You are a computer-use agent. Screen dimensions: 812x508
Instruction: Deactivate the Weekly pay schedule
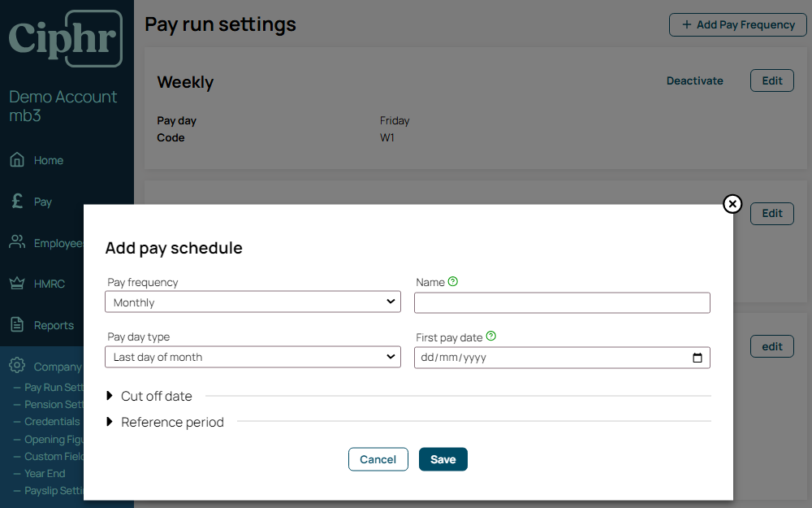tap(694, 80)
